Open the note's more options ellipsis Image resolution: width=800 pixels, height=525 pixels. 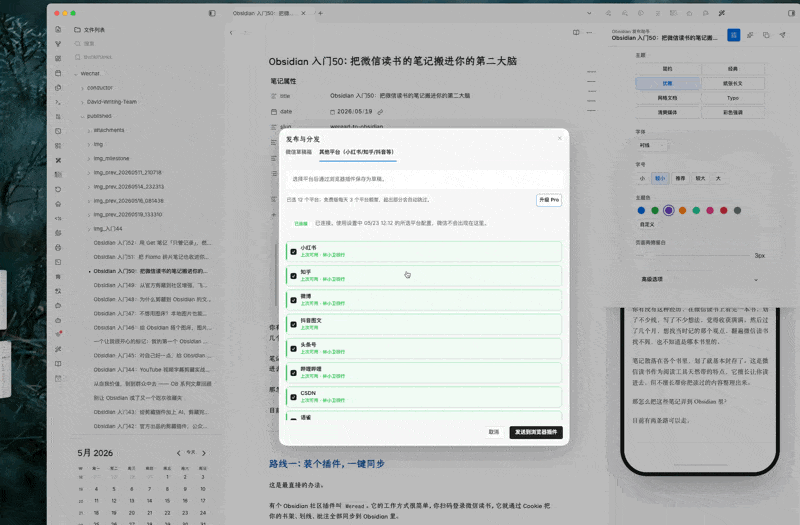pyautogui.click(x=589, y=33)
